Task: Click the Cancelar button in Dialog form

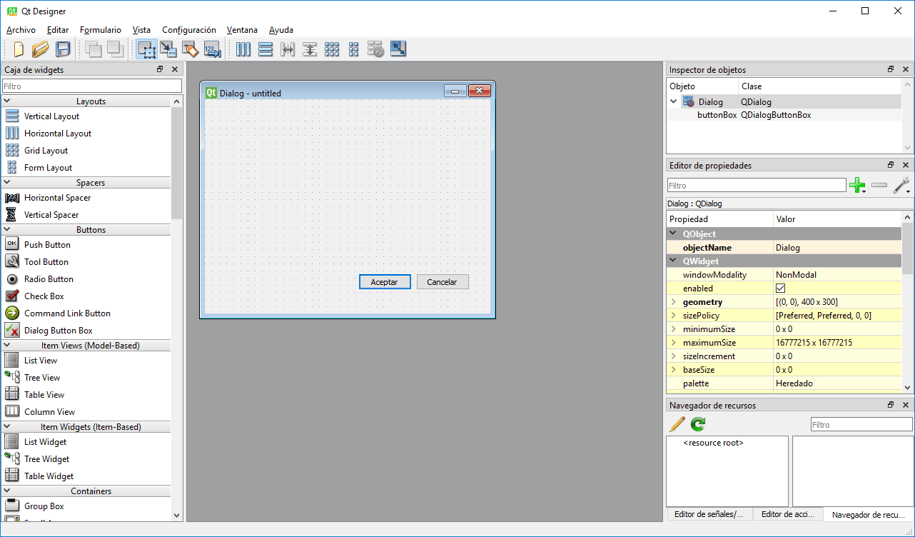Action: click(x=442, y=282)
